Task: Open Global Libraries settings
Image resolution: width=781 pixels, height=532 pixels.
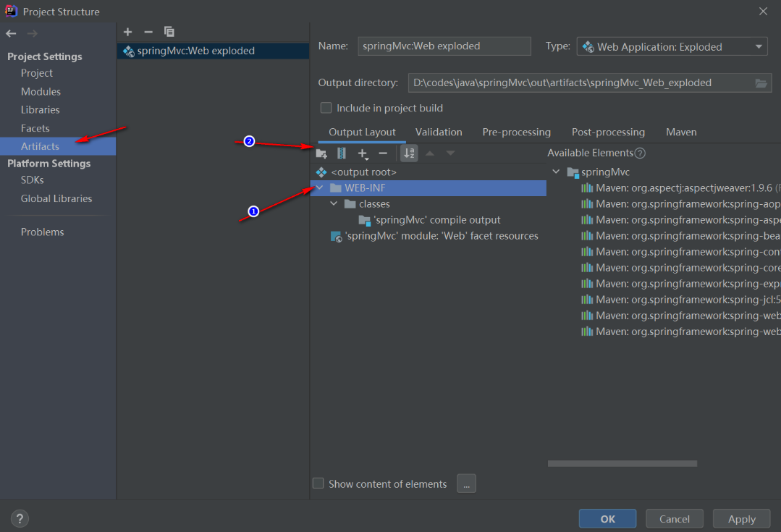Action: (x=56, y=199)
